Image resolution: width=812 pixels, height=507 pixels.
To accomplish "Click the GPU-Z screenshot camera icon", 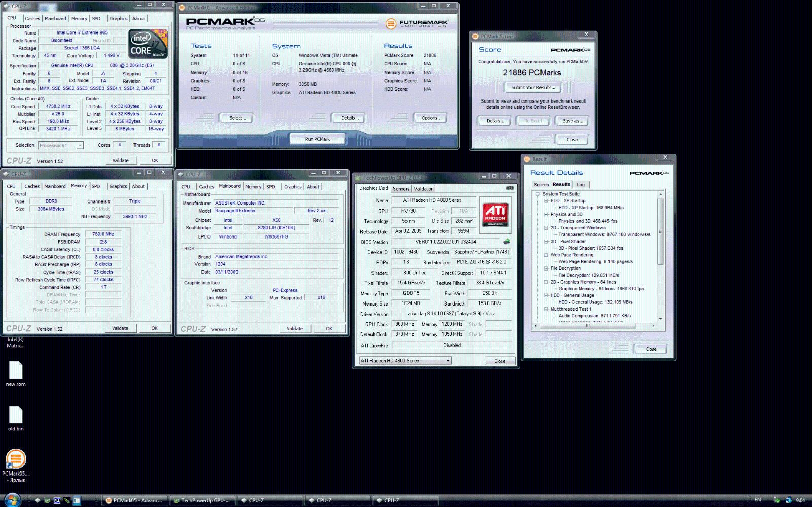I will pos(510,188).
